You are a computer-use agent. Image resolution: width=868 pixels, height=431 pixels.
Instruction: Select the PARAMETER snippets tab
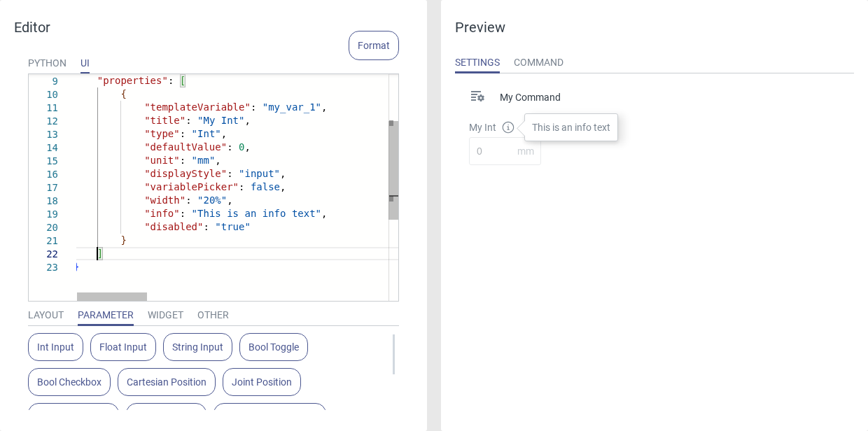[106, 315]
